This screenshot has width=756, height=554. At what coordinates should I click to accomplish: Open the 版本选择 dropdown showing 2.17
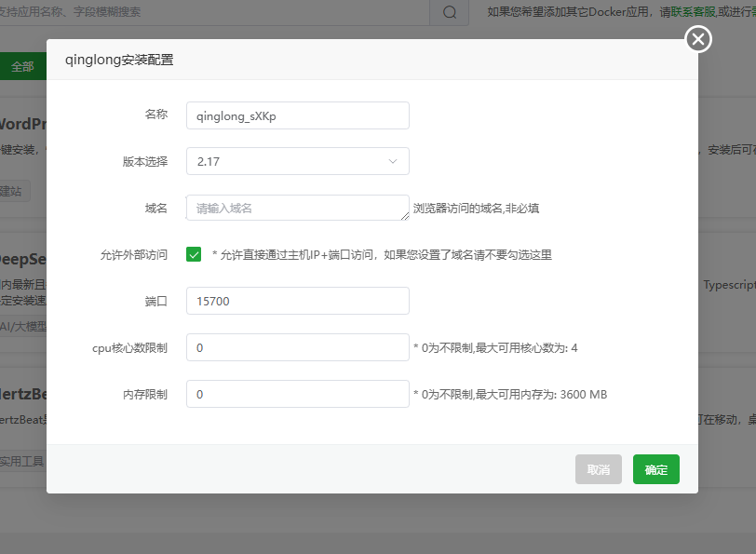(x=297, y=161)
